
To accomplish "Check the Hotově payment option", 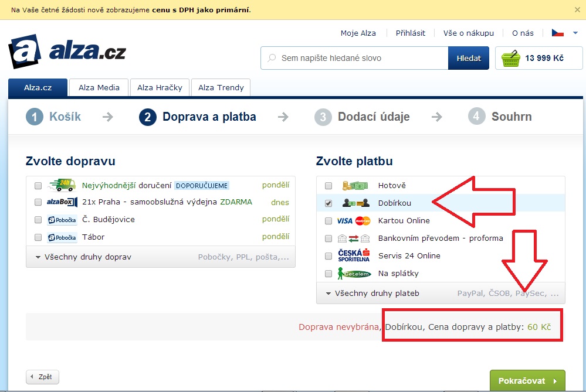I will coord(328,186).
